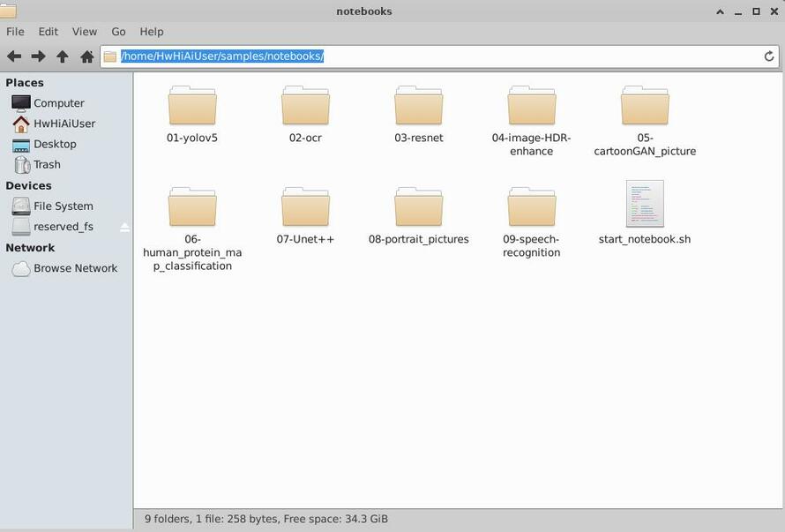
Task: Eject the reserved_fs device
Action: 124,227
